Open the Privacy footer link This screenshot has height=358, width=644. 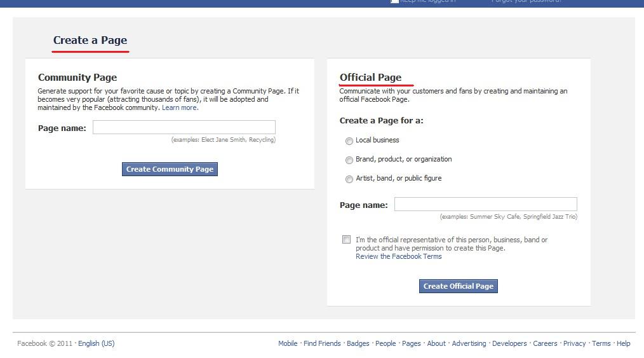(574, 343)
